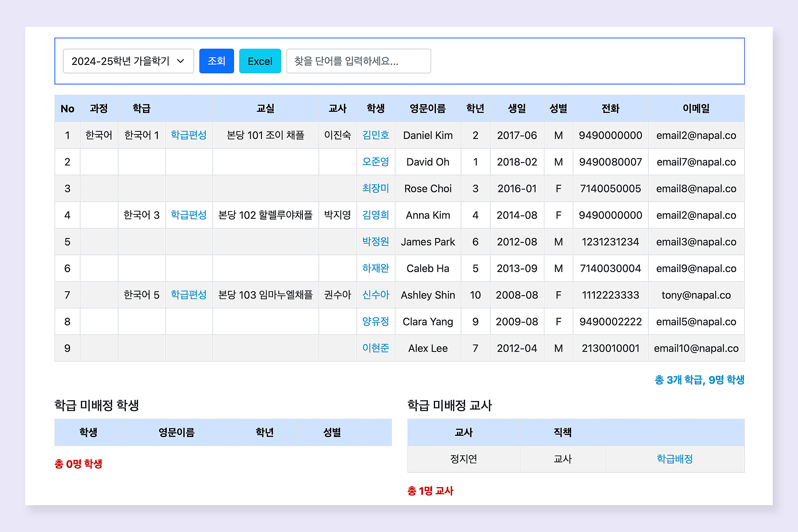Open student 박정원 profile link
The image size is (798, 532).
376,241
